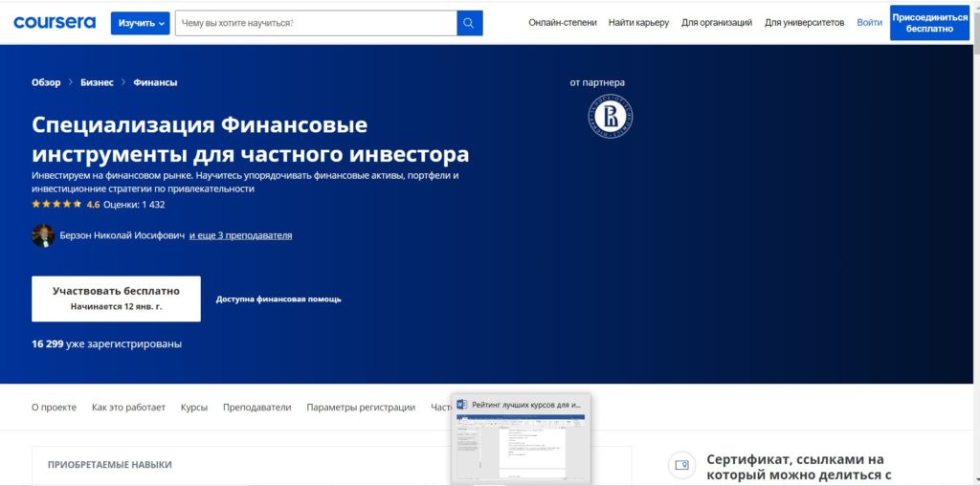The image size is (980, 486).
Task: Click the search field to enter a query
Action: pos(316,23)
